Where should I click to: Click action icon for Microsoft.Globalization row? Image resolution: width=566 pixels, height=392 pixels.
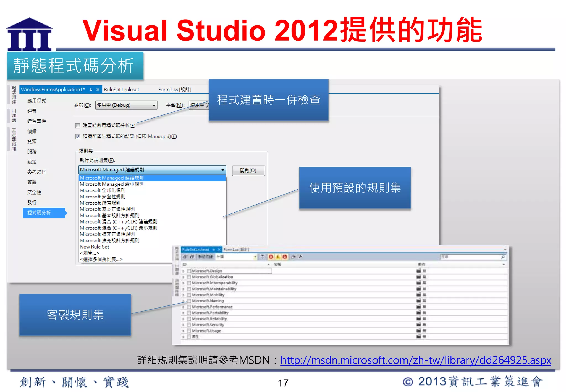419,277
